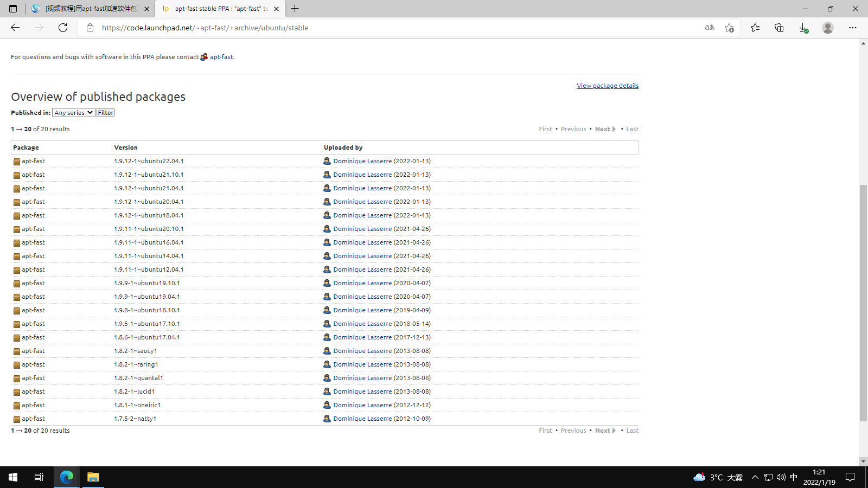
Task: Click version text 1.9.9-1~ubuntu19.04.1
Action: tap(147, 297)
